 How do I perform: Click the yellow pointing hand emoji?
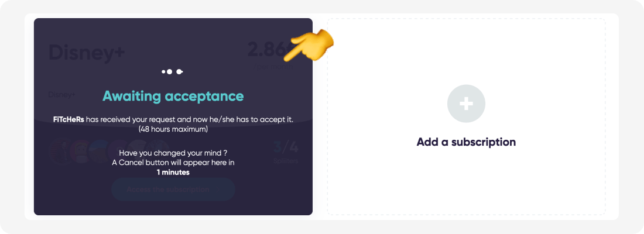pos(312,46)
